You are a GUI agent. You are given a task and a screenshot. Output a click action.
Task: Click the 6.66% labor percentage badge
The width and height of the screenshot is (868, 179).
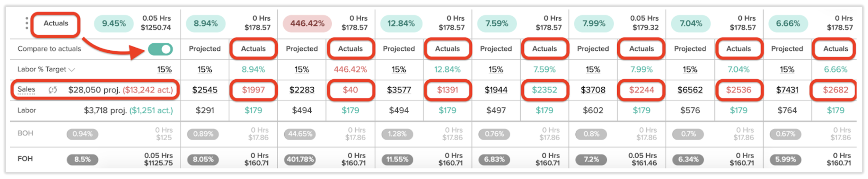[788, 23]
